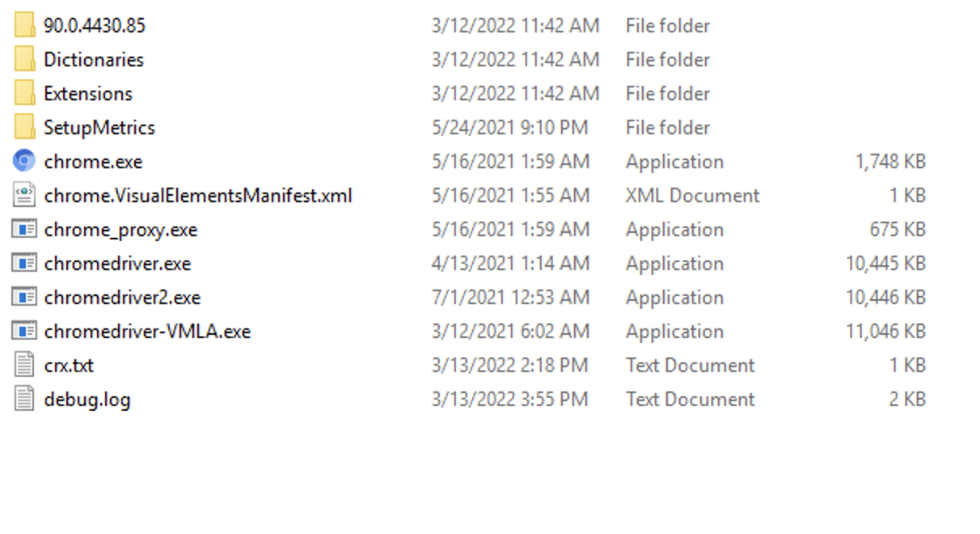The image size is (980, 534).
Task: Click the 1,748 KB size of chrome.exe
Action: 890,161
